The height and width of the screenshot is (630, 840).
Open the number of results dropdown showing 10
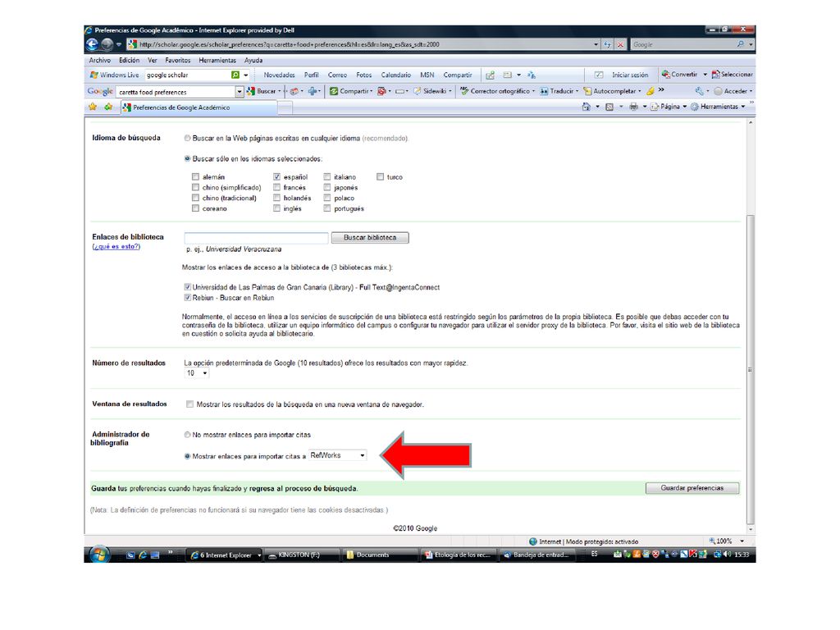197,373
